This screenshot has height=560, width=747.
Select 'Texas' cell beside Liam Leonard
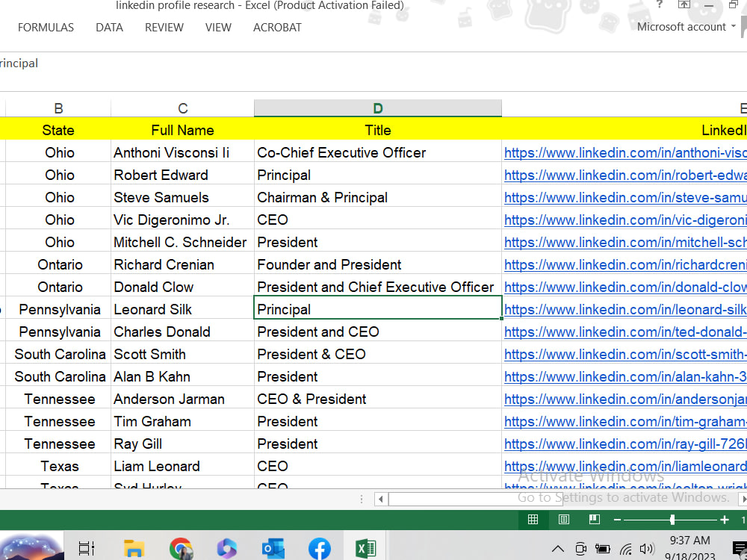pyautogui.click(x=58, y=466)
